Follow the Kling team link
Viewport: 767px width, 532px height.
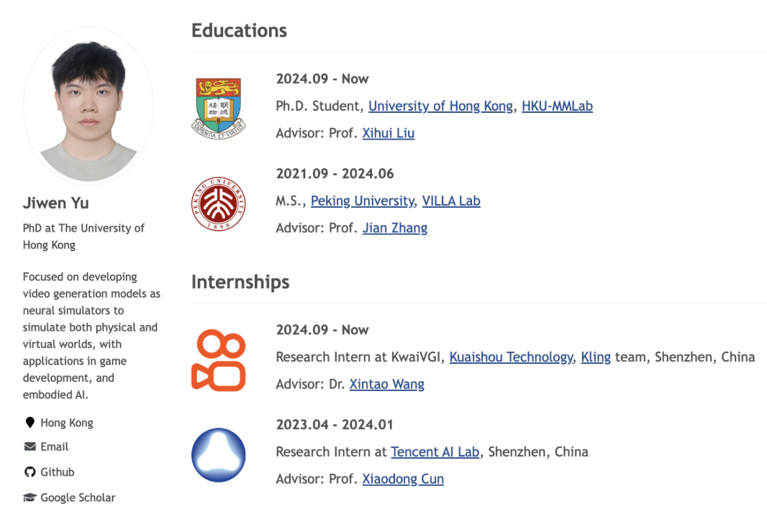596,357
